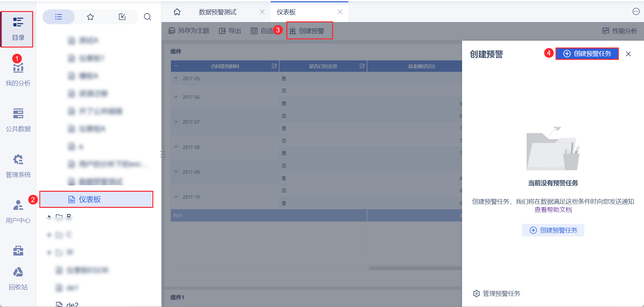Viewport: 644px width, 307px height.
Task: Collapse the 2017-08 row group
Action: pyautogui.click(x=176, y=147)
